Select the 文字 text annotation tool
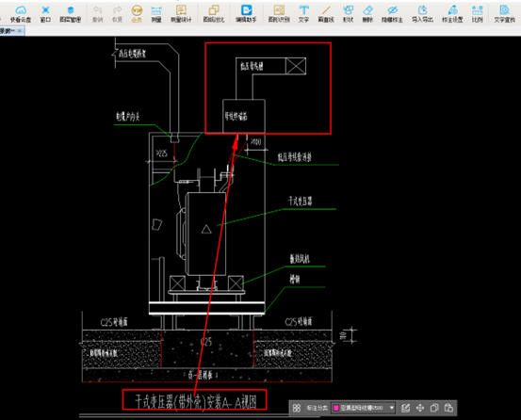Image resolution: width=521 pixels, height=420 pixels. (303, 14)
